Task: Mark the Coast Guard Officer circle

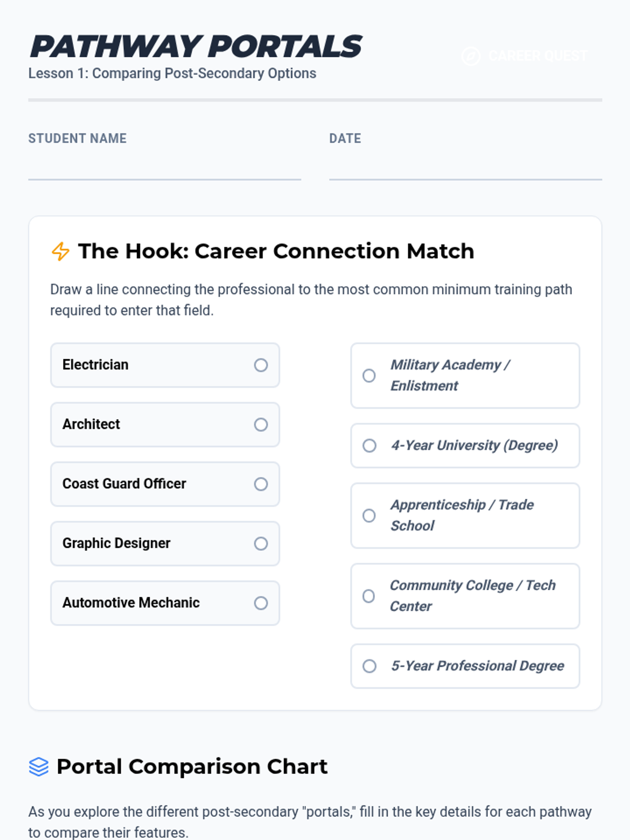Action: point(261,484)
